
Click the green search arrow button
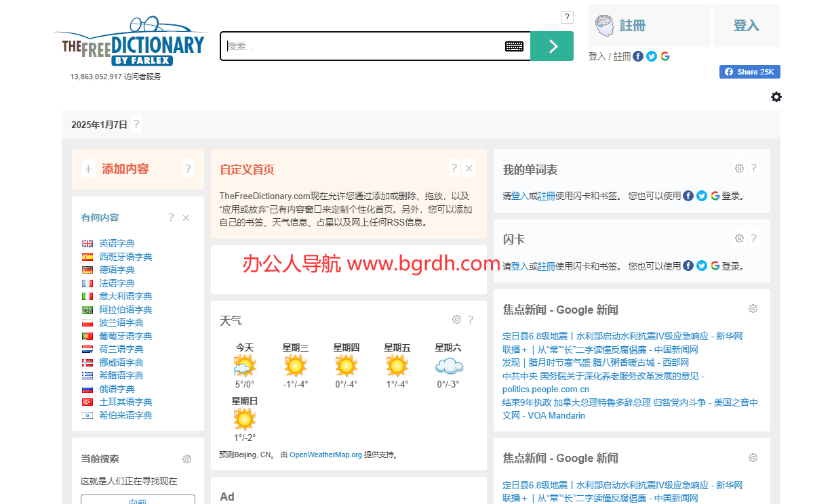(x=552, y=46)
